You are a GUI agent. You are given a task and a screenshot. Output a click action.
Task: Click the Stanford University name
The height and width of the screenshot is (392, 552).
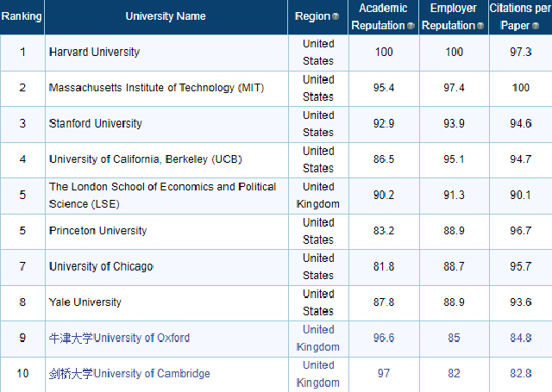(x=95, y=124)
